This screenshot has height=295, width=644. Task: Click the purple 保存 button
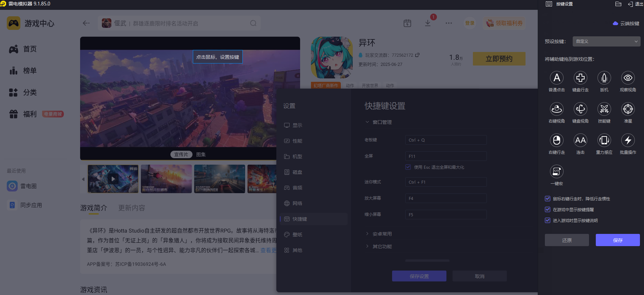(618, 240)
